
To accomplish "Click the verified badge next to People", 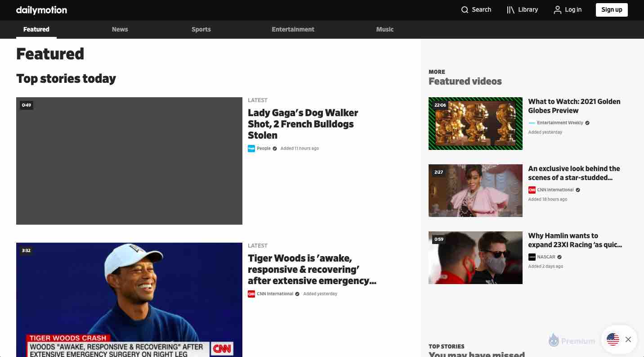I will (275, 149).
